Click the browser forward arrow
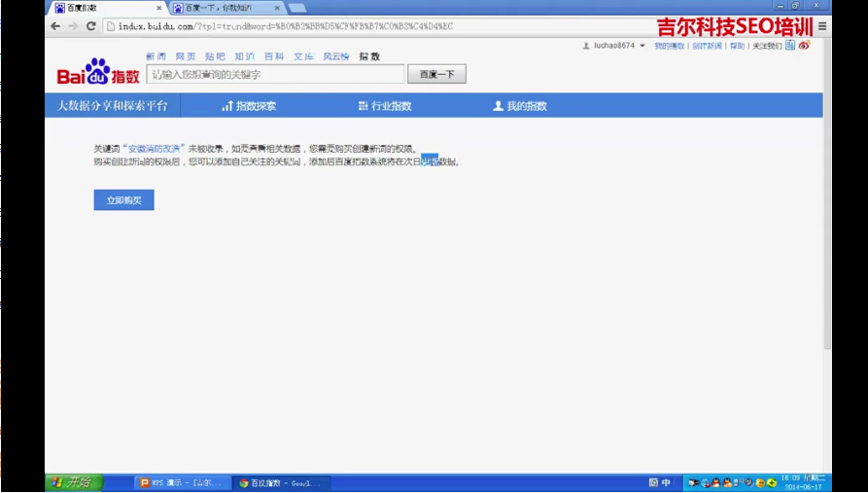This screenshot has height=493, width=868. coord(73,26)
